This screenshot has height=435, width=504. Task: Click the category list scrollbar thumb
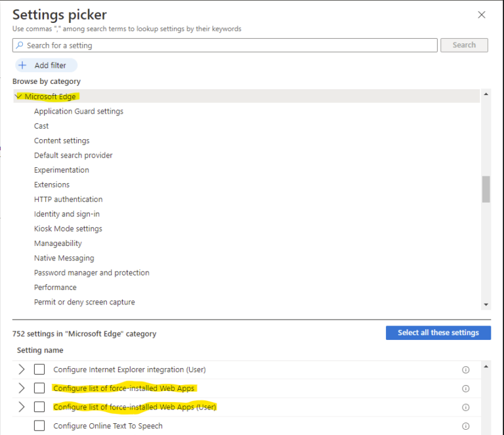tap(486, 189)
